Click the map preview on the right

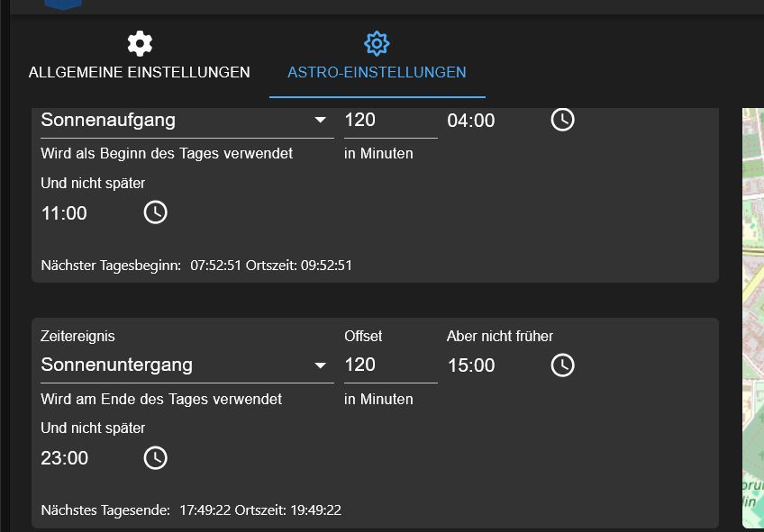[x=753, y=318]
